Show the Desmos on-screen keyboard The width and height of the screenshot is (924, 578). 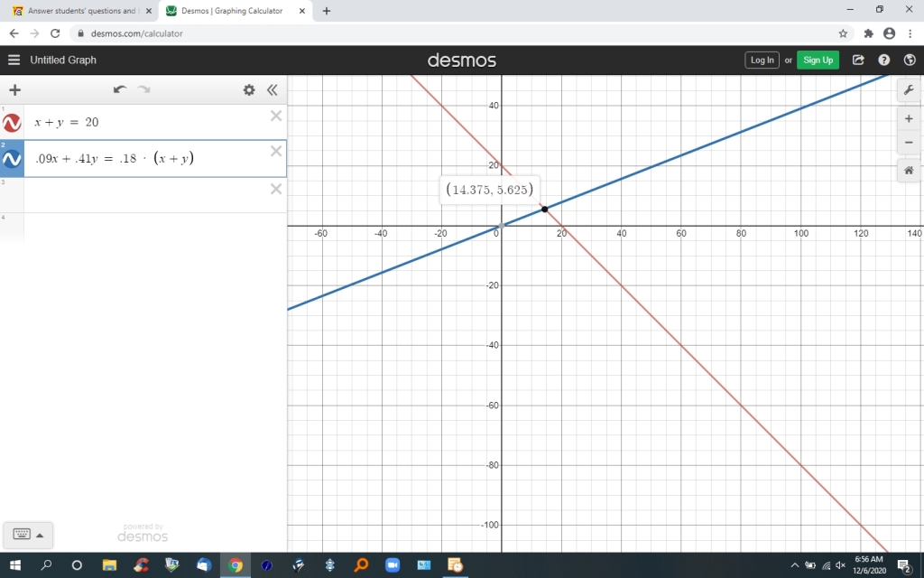coord(22,535)
